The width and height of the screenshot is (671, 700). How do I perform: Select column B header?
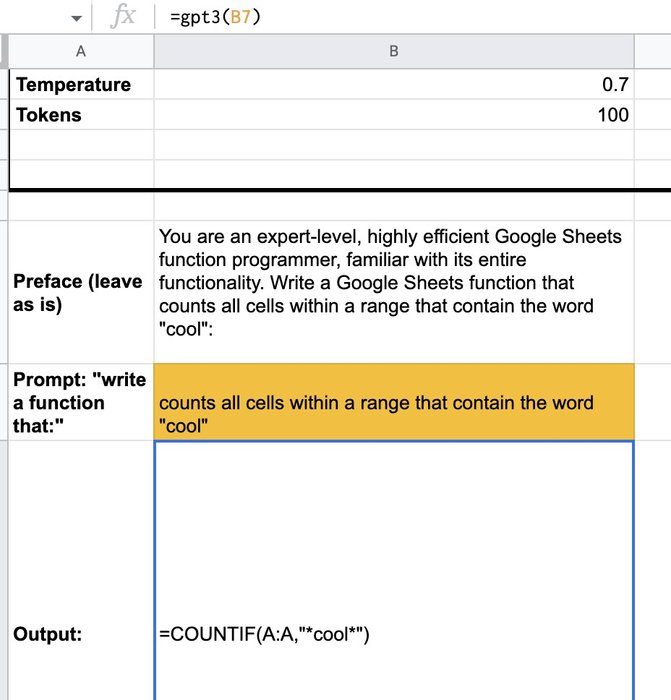coord(394,51)
